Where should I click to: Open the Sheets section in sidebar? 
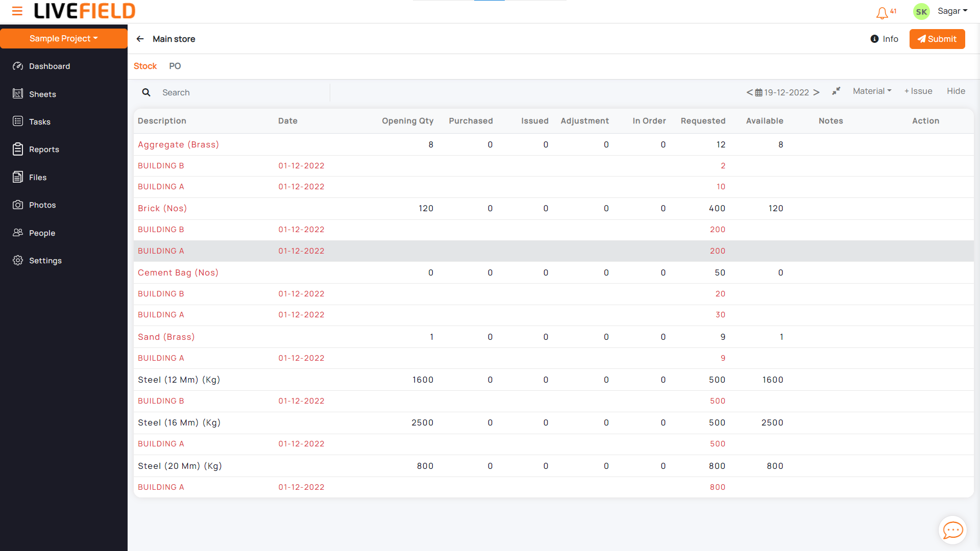point(43,94)
